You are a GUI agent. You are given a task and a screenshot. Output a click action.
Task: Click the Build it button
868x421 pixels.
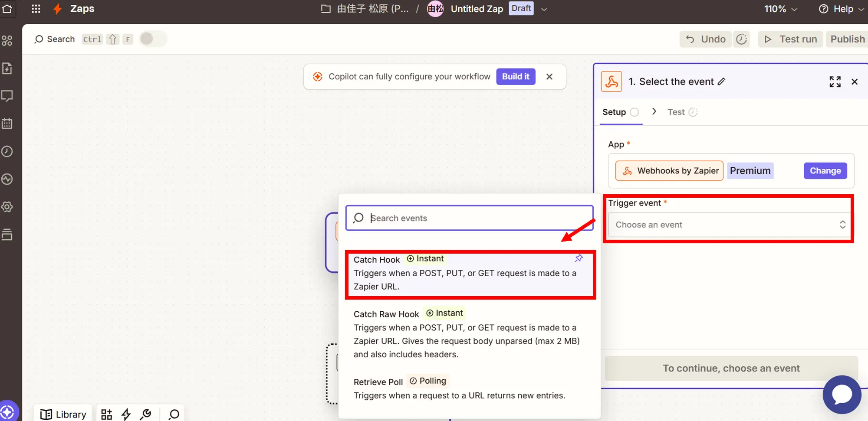point(516,76)
